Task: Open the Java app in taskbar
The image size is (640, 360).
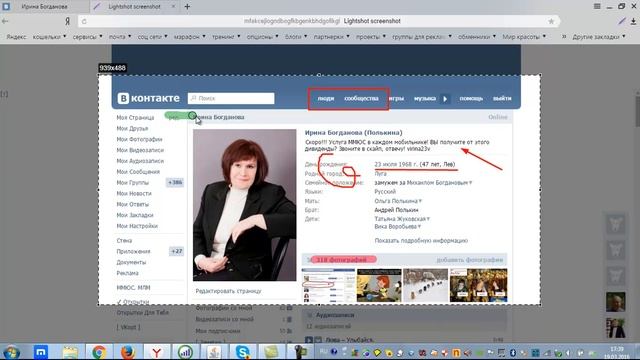Action: pos(214,352)
